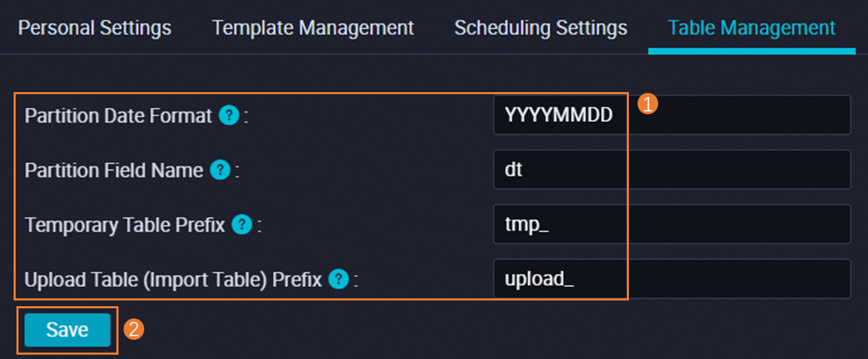Click question mark next to Upload Table Prefix
Screen dimensions: 868x359
tap(338, 279)
